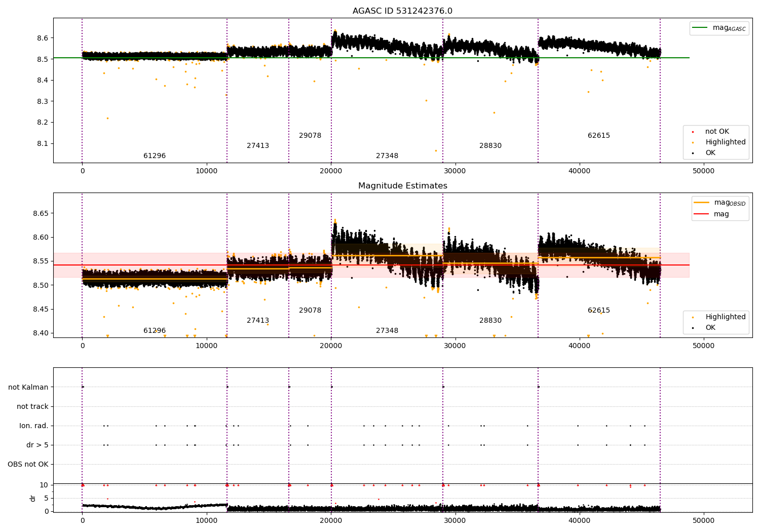This screenshot has width=760, height=532.
Task: Click the 'not track' axis label
Action: click(32, 407)
